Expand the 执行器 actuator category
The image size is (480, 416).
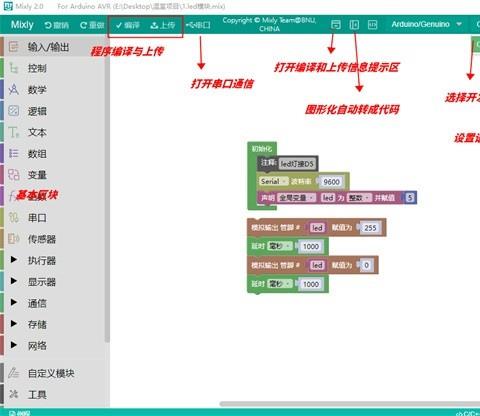point(13,259)
